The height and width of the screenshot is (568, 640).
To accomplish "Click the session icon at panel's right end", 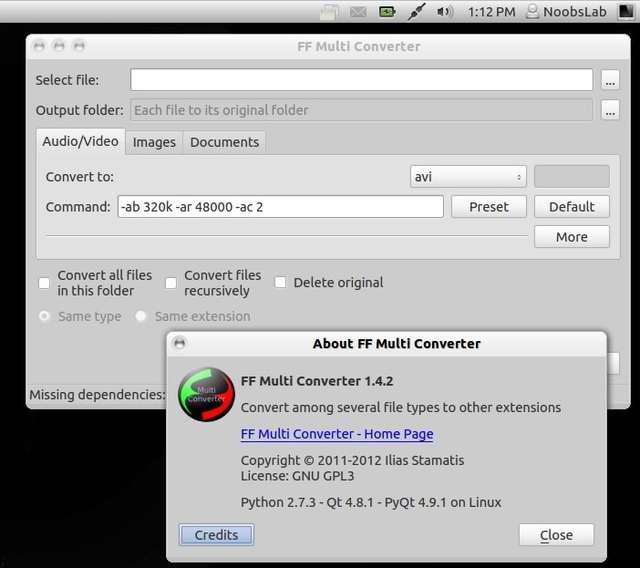I will coord(626,12).
